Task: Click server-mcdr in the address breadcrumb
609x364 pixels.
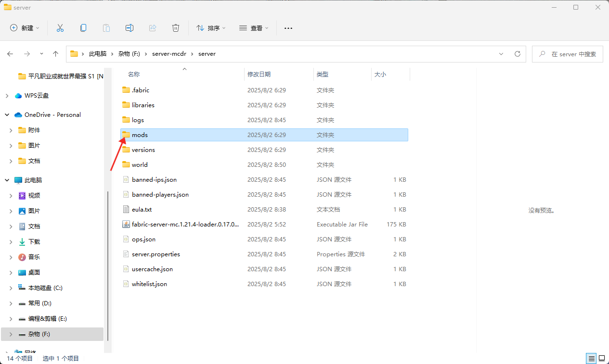Action: click(x=168, y=54)
